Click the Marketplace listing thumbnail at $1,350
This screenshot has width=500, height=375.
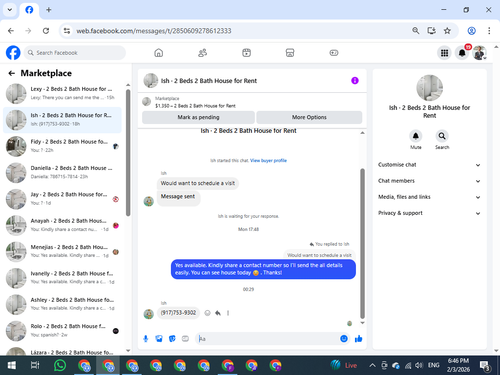[147, 102]
